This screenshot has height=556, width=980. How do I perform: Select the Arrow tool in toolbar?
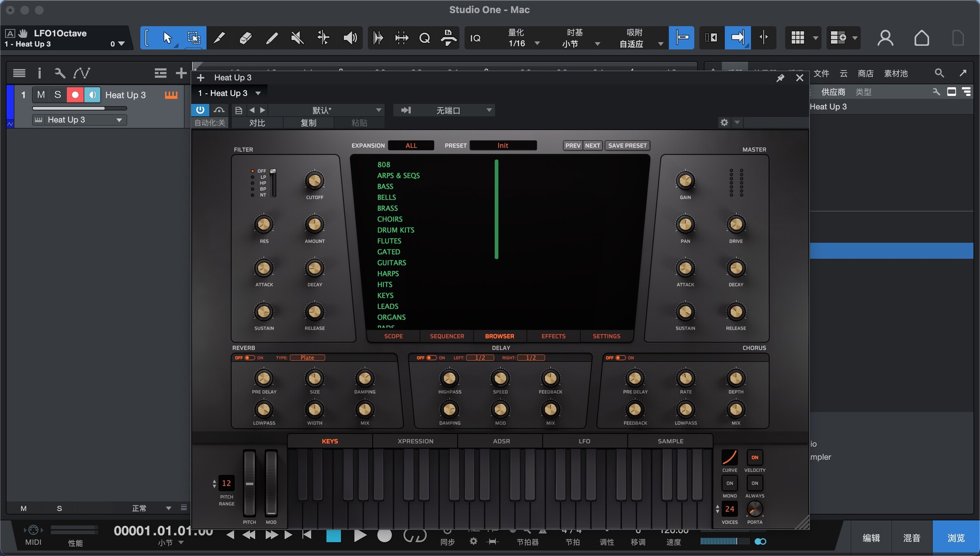coord(167,38)
